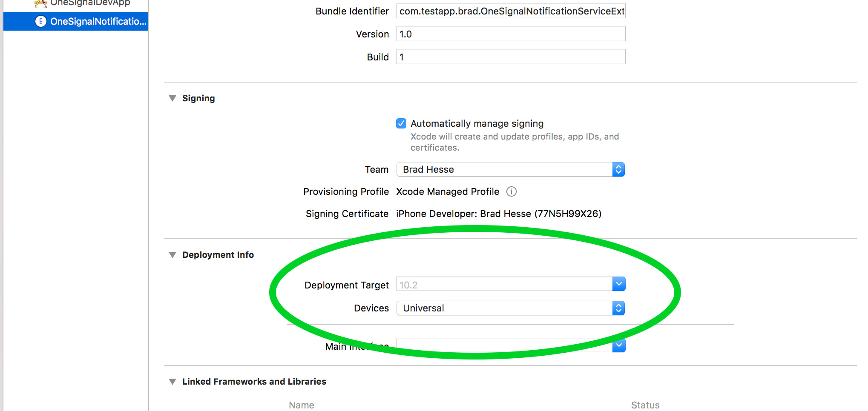Viewport: 868px width, 411px height.
Task: Click the app icon beside OneSignalDevApp
Action: coord(40,3)
